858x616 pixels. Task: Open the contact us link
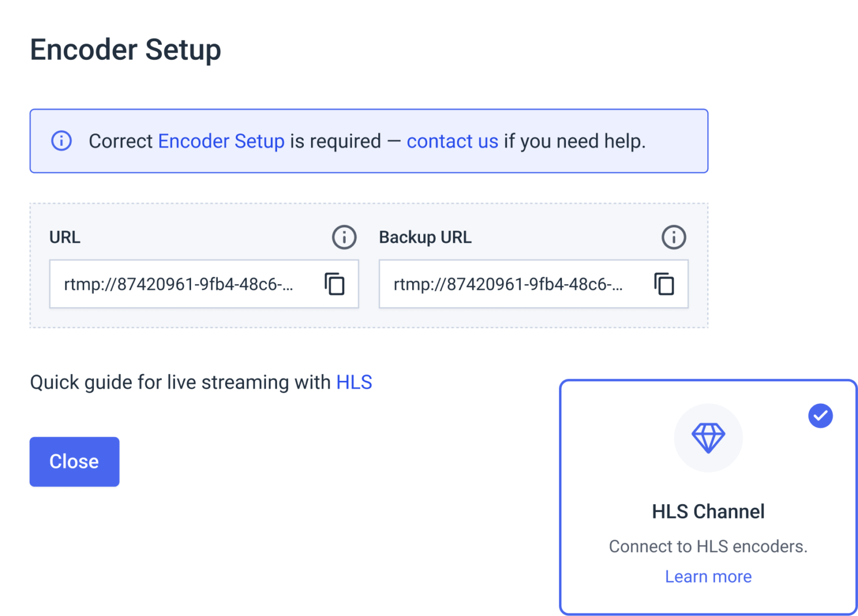click(x=452, y=141)
